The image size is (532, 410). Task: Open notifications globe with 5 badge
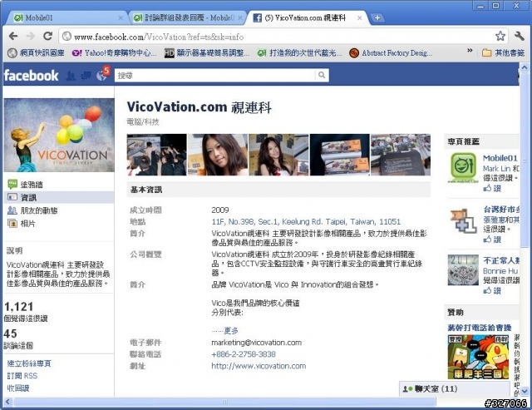pyautogui.click(x=102, y=75)
